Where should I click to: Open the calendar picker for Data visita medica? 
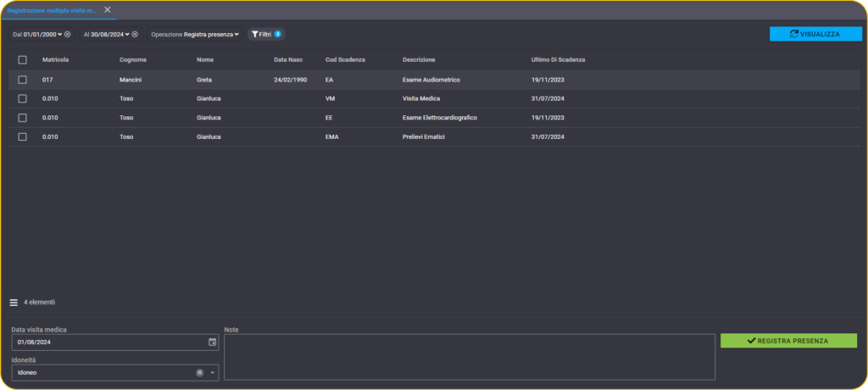pyautogui.click(x=212, y=343)
